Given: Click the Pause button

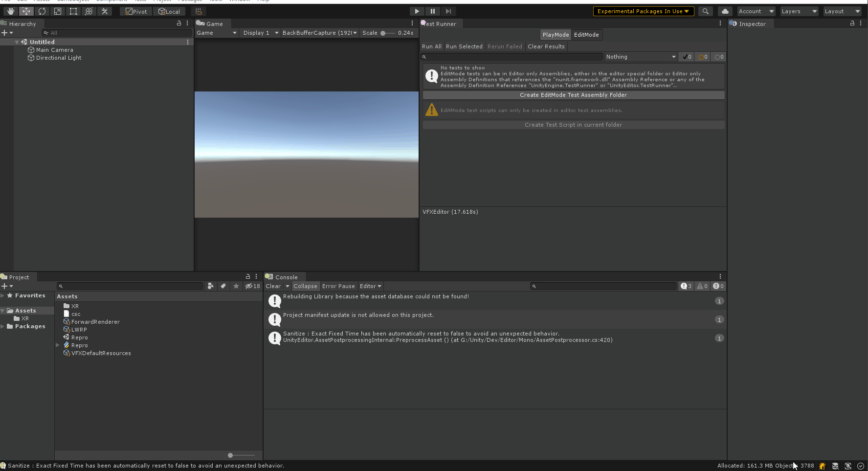Looking at the screenshot, I should point(432,11).
